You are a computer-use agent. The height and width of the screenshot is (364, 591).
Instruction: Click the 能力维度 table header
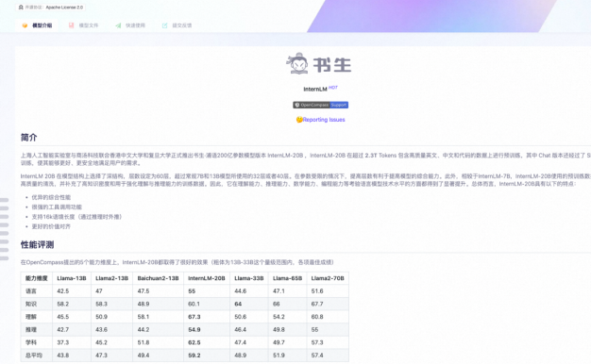click(36, 278)
